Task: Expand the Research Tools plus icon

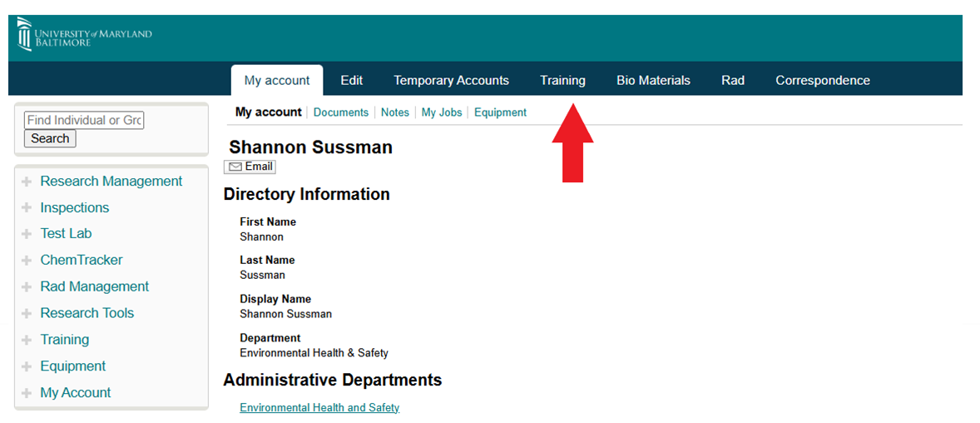Action: (27, 314)
